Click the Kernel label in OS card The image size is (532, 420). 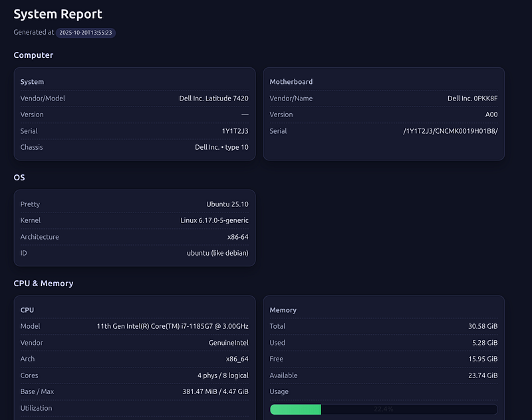[30, 220]
